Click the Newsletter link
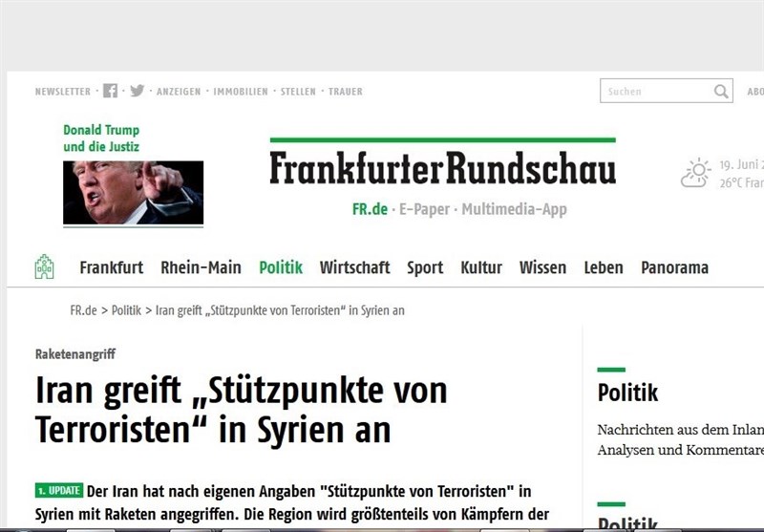Viewport: 764px width, 532px height. click(63, 92)
